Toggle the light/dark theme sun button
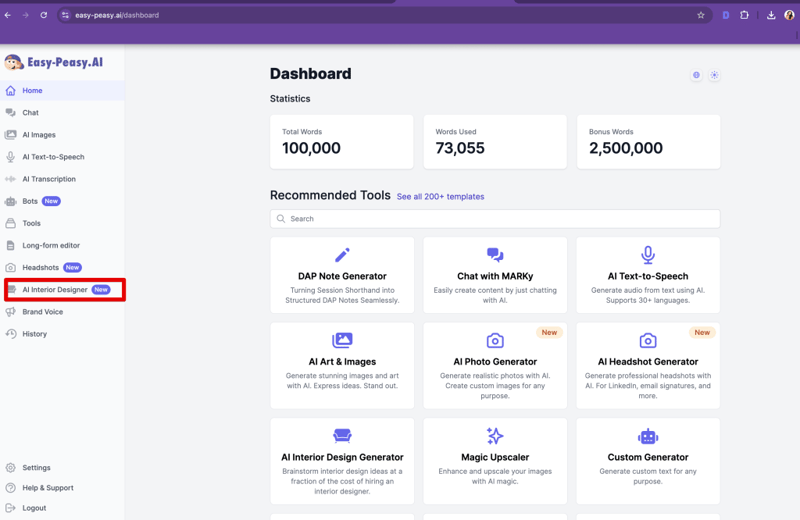Image resolution: width=800 pixels, height=520 pixels. (x=714, y=75)
